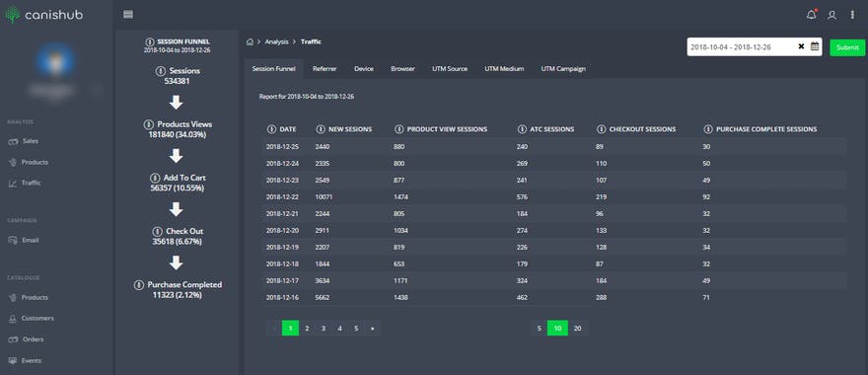Image resolution: width=868 pixels, height=375 pixels.
Task: Click the 10071 new sessions value
Action: (324, 196)
